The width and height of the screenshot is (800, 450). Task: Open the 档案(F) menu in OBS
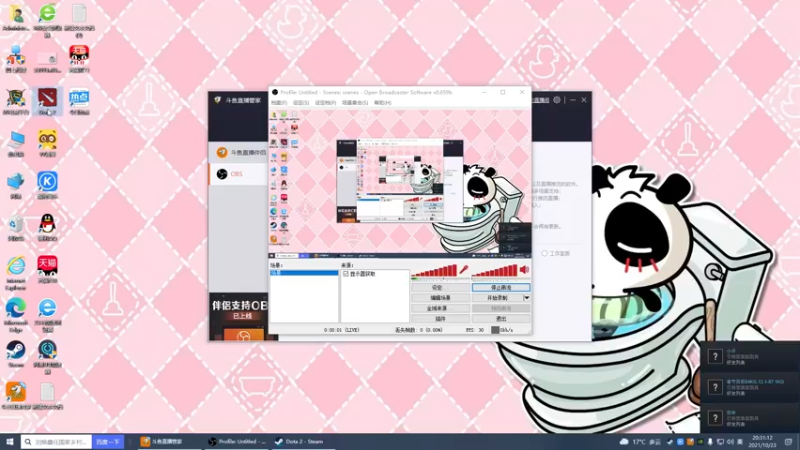click(279, 103)
